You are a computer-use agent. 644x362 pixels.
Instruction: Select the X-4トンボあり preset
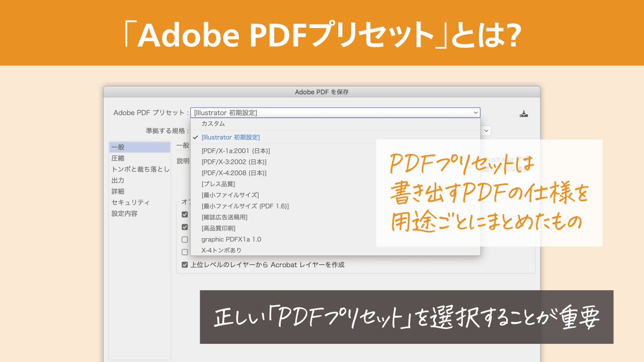coord(335,250)
